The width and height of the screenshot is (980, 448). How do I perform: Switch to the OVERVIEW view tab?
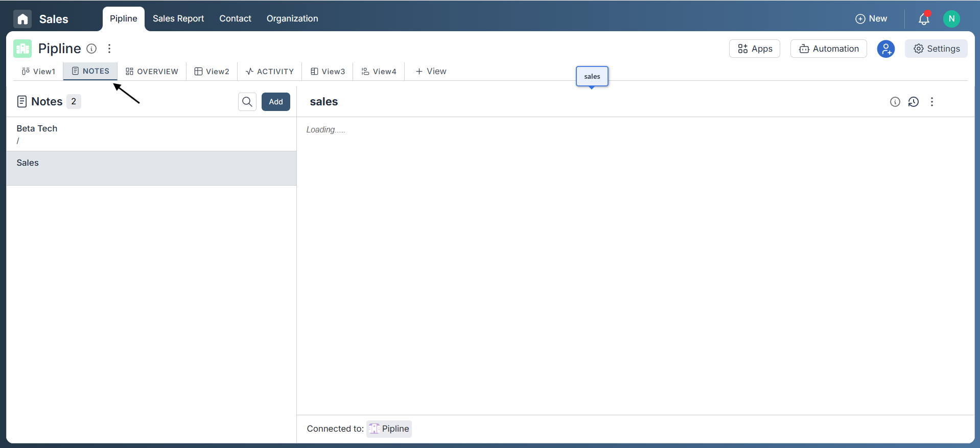tap(152, 72)
